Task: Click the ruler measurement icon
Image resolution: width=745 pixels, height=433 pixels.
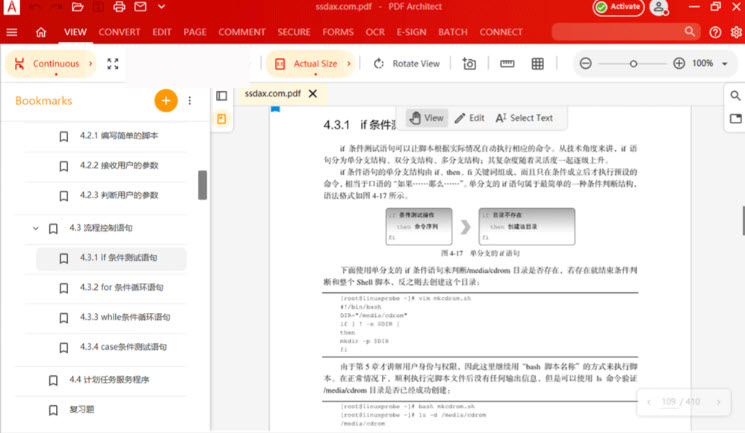Action: 507,64
